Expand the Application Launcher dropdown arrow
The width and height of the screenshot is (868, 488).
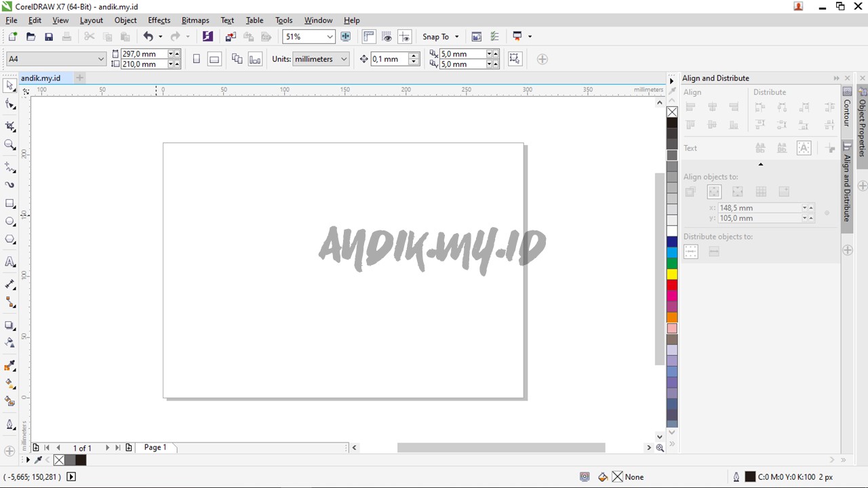pos(530,37)
